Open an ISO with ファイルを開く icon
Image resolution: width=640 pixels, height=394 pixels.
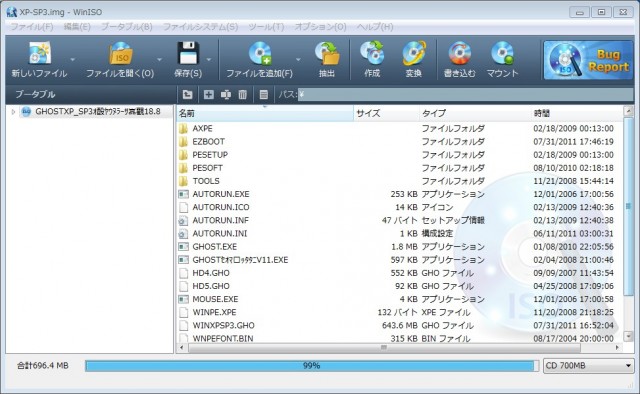[120, 53]
